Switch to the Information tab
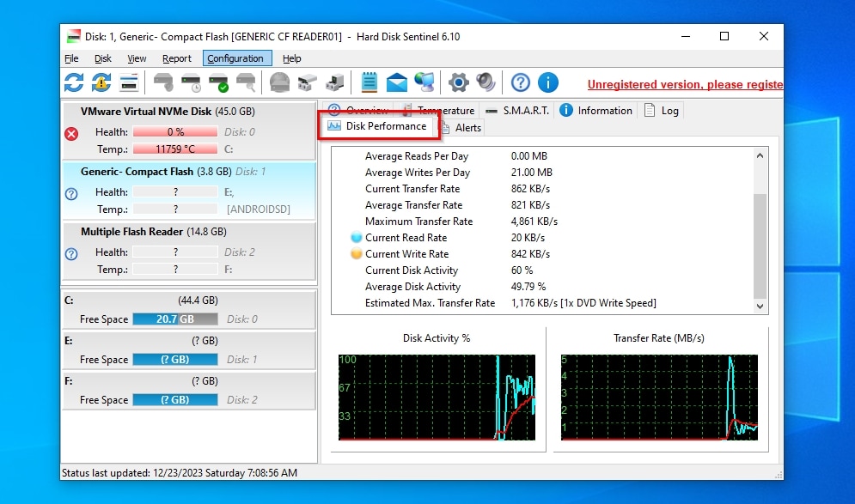 click(596, 111)
